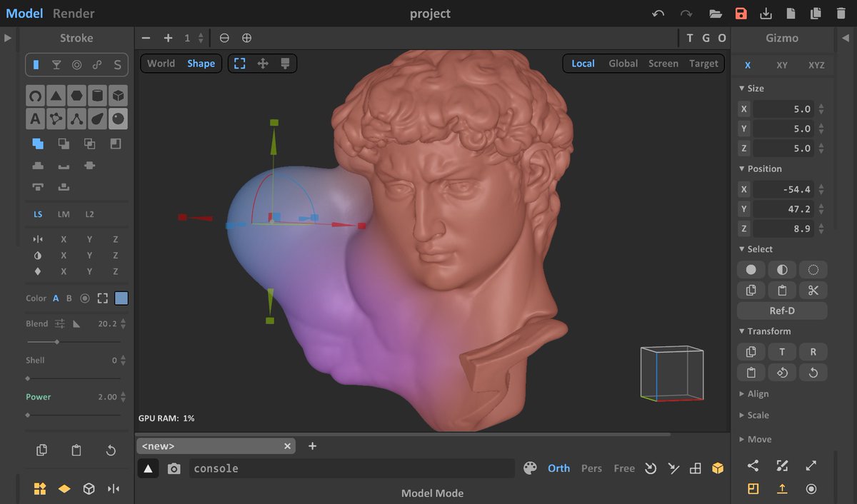The width and height of the screenshot is (857, 504).
Task: Enable the LM mode toggle
Action: 64,214
